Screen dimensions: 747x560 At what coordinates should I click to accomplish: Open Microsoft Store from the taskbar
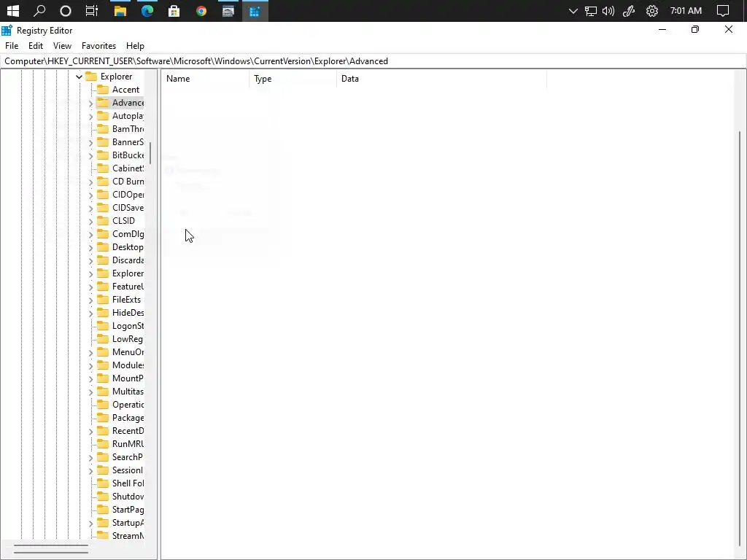174,10
